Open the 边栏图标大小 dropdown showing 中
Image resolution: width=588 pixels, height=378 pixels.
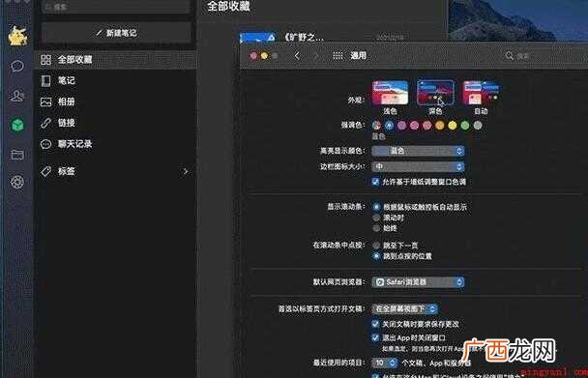(x=418, y=166)
